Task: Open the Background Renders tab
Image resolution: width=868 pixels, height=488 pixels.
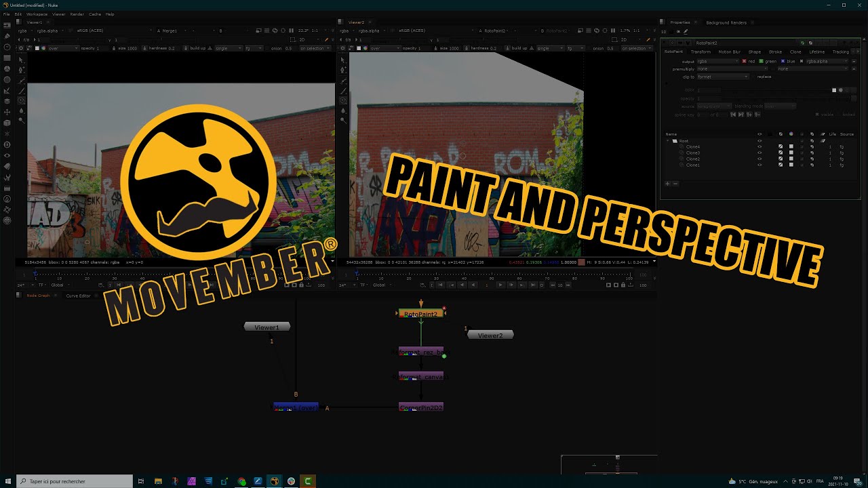Action: point(726,22)
